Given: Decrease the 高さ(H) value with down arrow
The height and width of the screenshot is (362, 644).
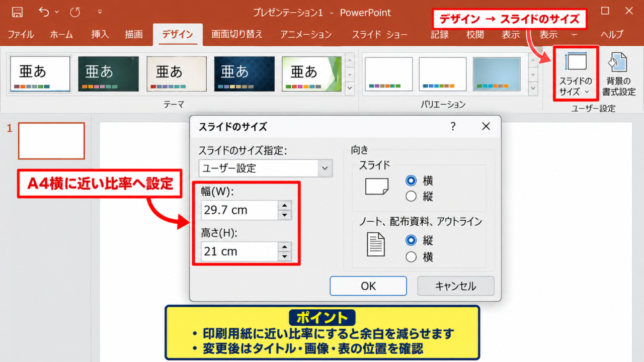Looking at the screenshot, I should (x=285, y=256).
